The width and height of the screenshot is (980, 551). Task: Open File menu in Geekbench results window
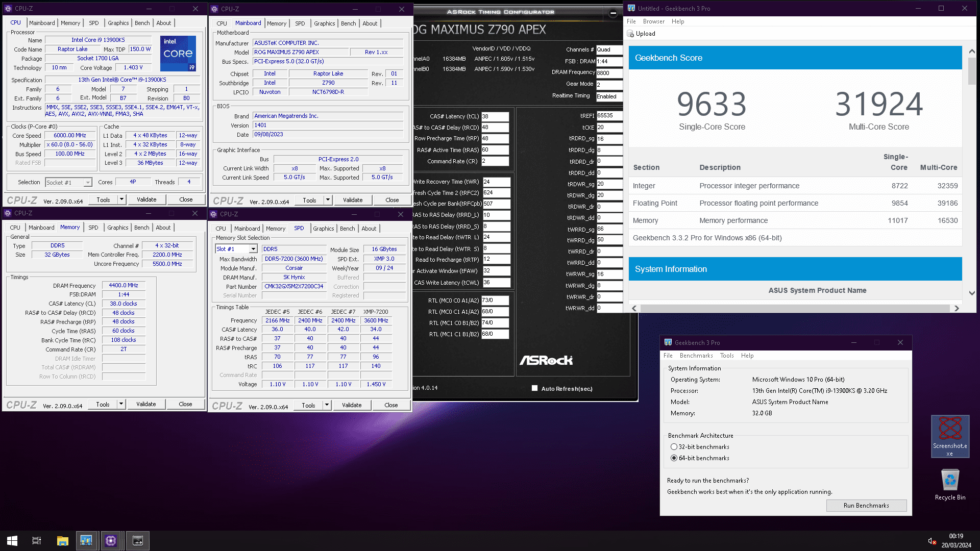631,21
